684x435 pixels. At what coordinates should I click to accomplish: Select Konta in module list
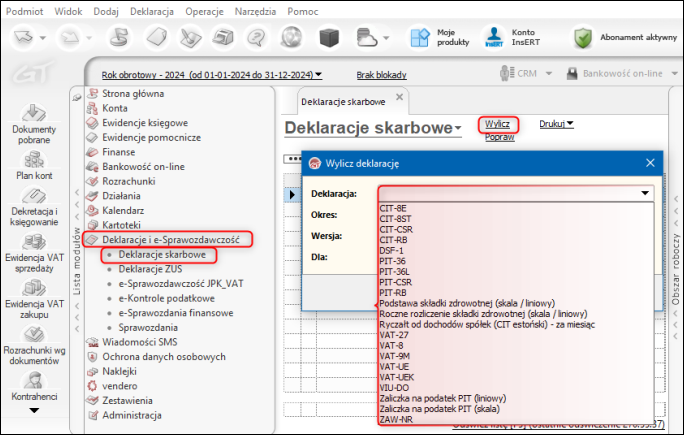point(114,108)
